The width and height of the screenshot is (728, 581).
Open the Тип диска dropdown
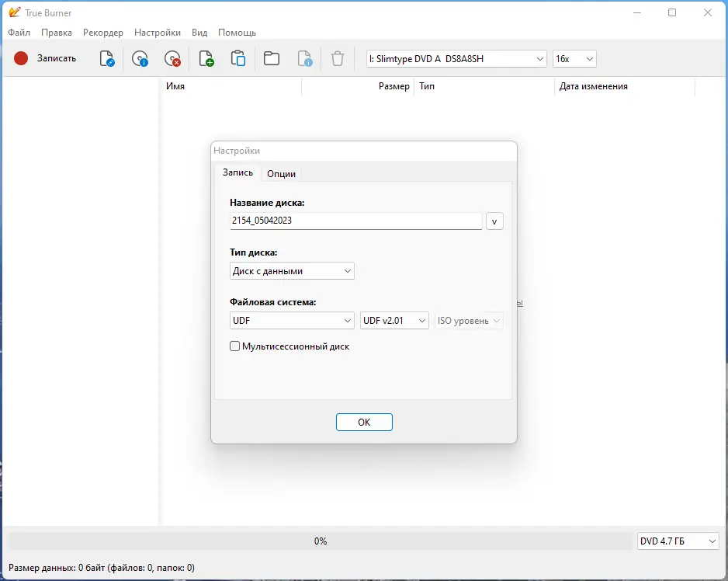(291, 270)
